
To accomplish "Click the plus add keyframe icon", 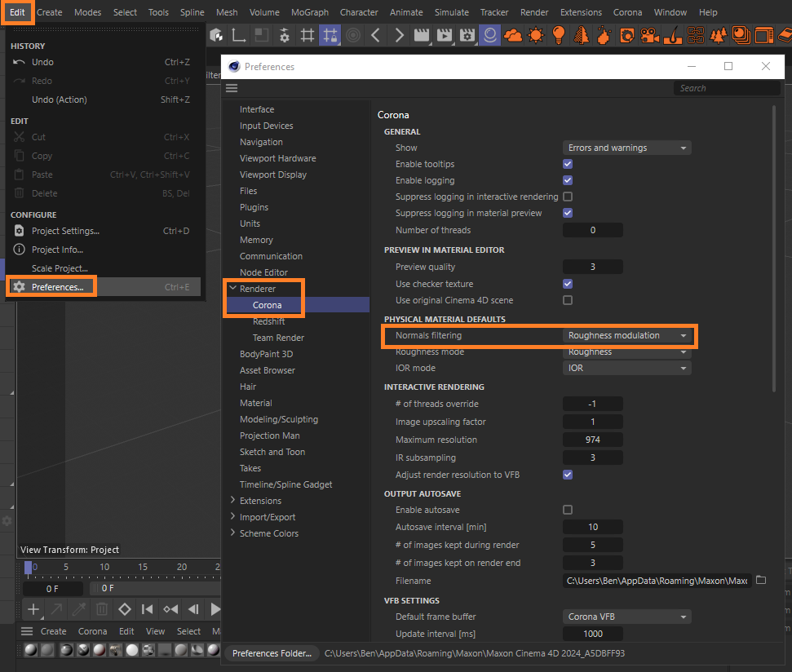I will (x=33, y=609).
